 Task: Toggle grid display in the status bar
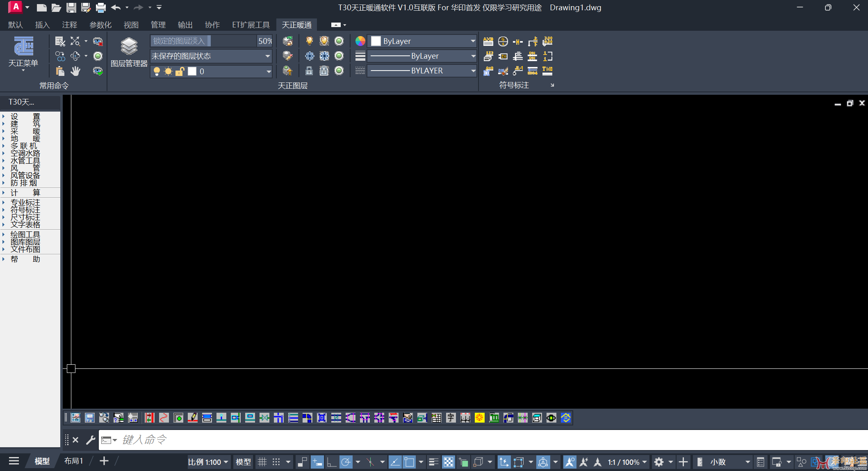click(x=262, y=462)
